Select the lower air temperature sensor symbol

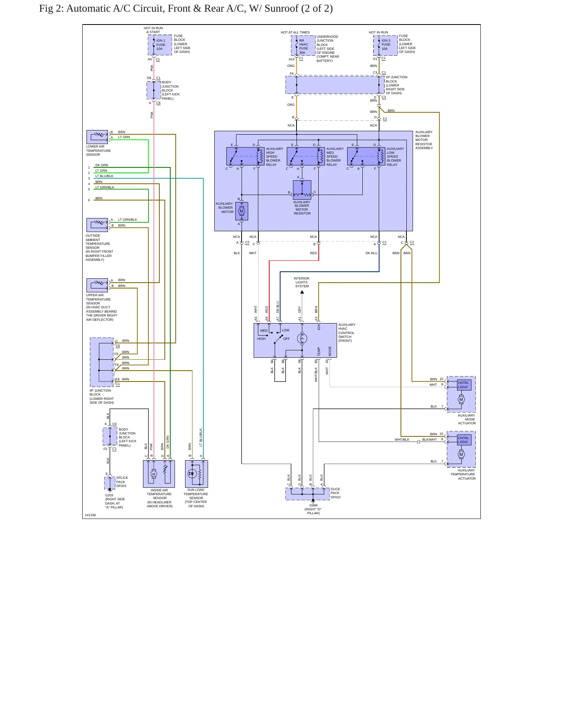point(97,137)
